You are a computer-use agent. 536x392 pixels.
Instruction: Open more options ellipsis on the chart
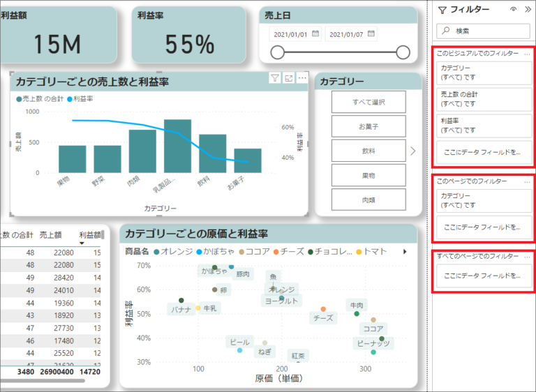tap(302, 78)
